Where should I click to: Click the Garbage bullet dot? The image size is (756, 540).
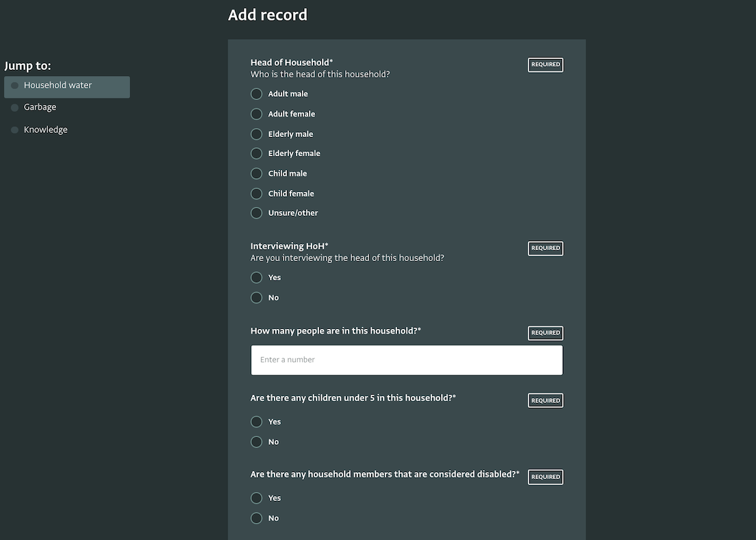click(x=14, y=108)
